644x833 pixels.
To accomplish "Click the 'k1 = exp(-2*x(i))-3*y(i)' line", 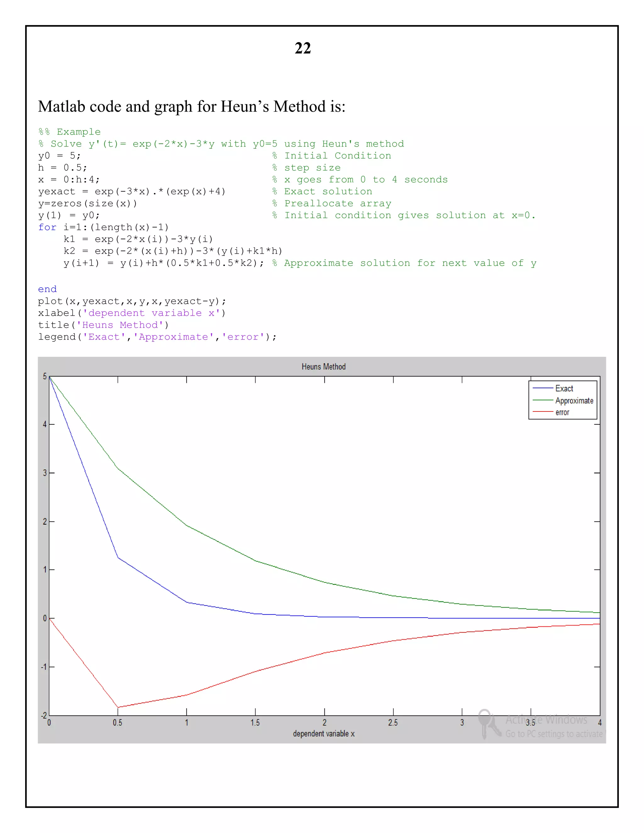I will (138, 239).
